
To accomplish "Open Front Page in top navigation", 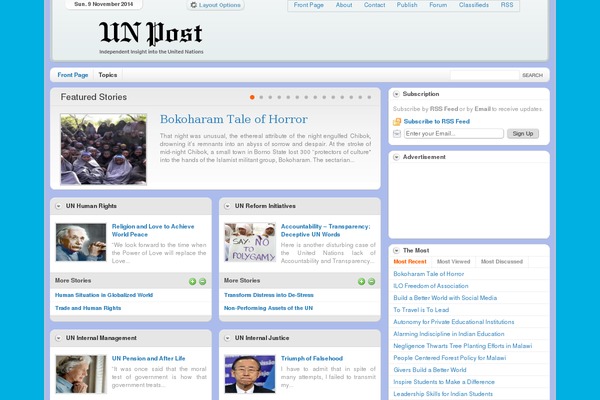I will [308, 5].
